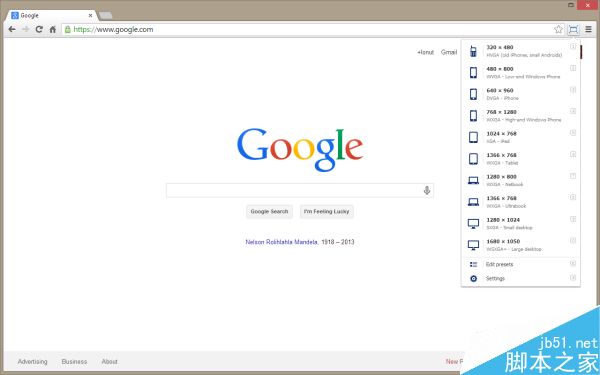Close the Google tab
Screen dimensions: 600x375
(x=90, y=16)
